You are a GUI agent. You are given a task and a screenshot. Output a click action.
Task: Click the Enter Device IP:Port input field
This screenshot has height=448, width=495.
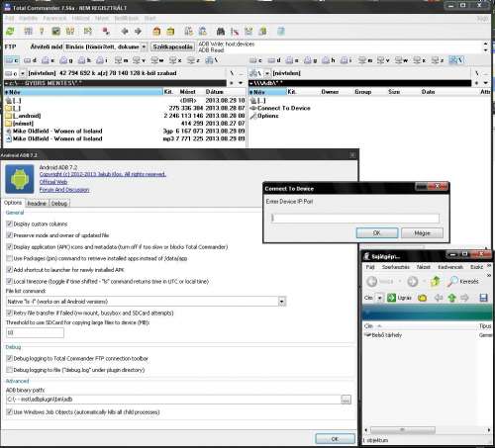[x=355, y=218]
